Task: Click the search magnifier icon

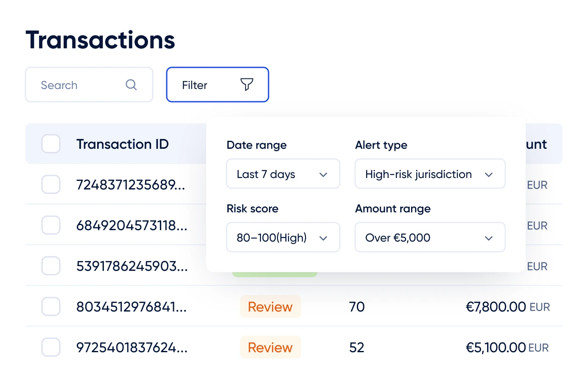Action: (x=131, y=85)
